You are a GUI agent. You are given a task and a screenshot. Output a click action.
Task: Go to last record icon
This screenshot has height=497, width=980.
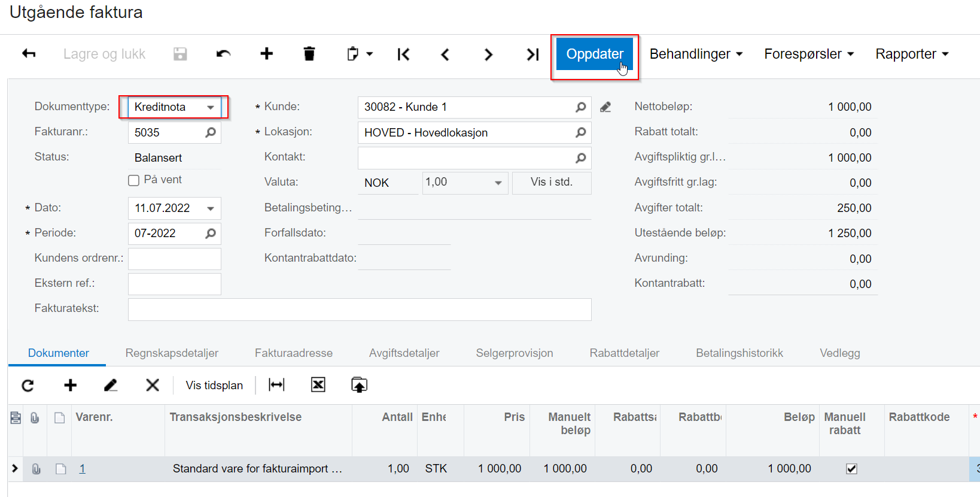tap(532, 54)
